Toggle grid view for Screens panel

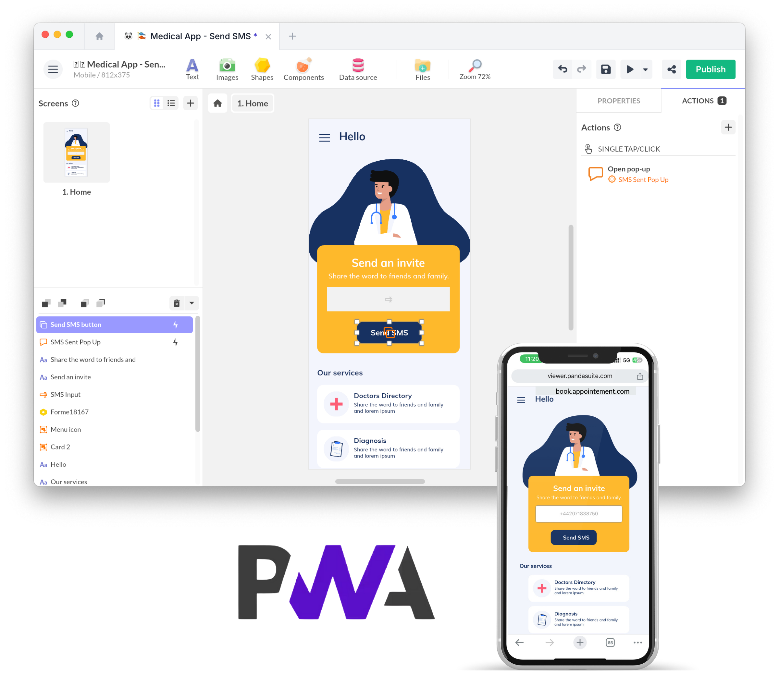157,104
